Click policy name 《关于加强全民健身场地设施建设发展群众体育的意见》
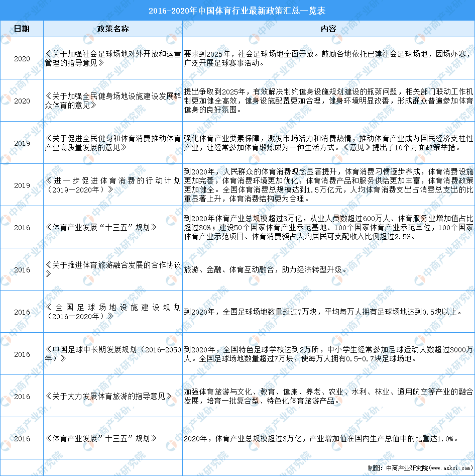This screenshot has height=476, width=475. click(113, 101)
